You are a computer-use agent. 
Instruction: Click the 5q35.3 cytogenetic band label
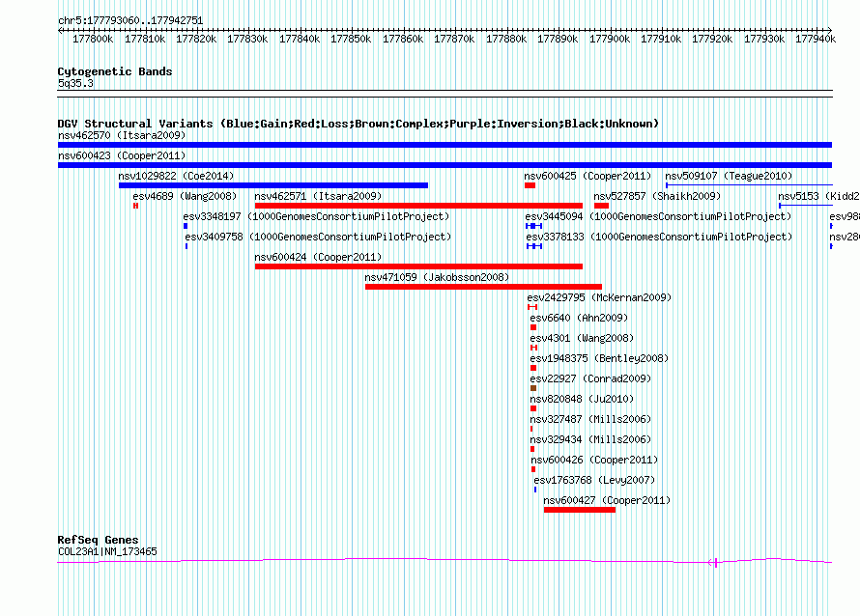[75, 83]
